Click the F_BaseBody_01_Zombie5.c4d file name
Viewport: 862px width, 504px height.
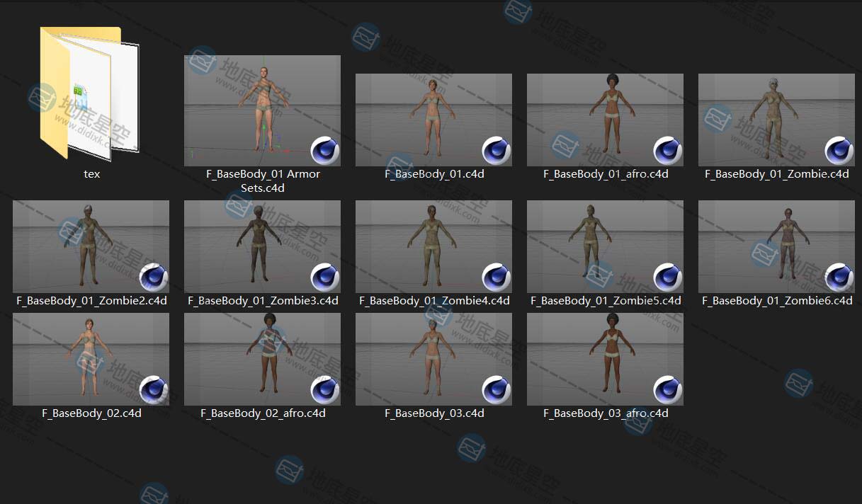pos(606,301)
